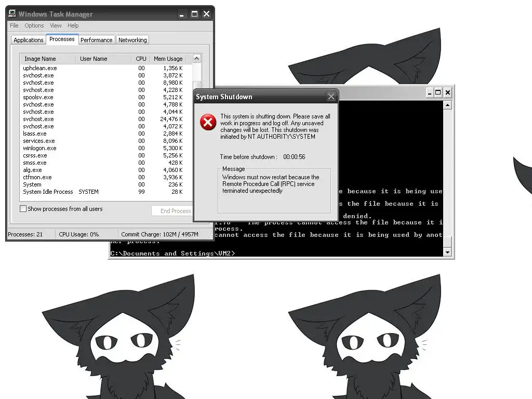Click the End Process button
This screenshot has width=532, height=399.
click(172, 211)
